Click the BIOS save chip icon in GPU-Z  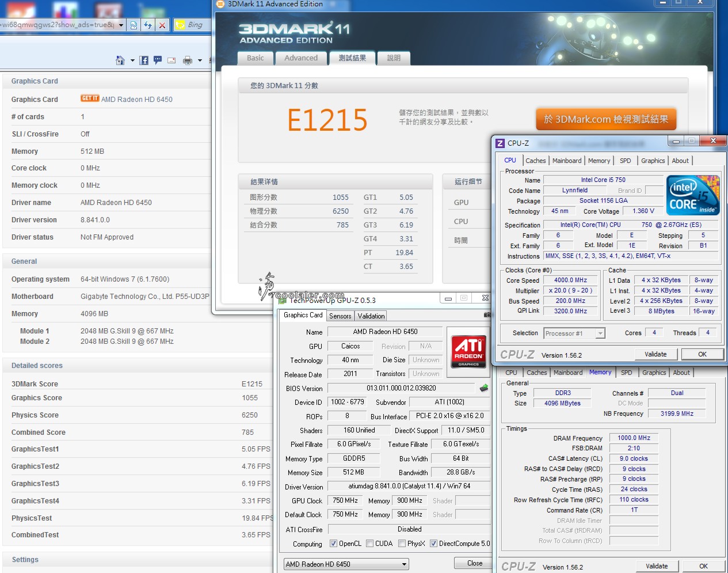coord(484,388)
